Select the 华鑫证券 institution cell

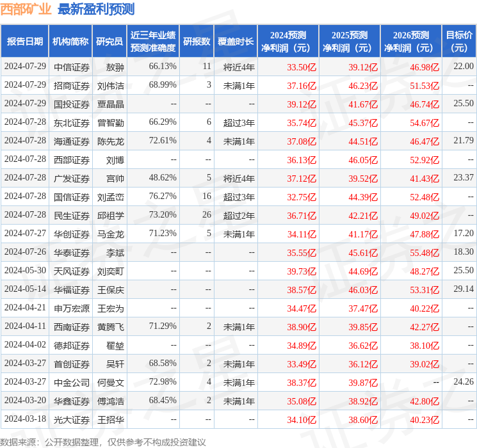point(72,401)
